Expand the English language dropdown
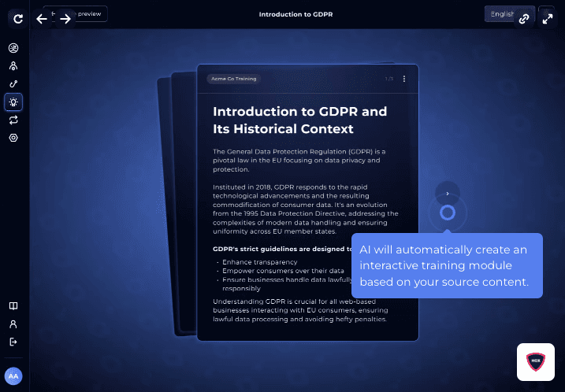Image resolution: width=565 pixels, height=392 pixels. coord(503,14)
